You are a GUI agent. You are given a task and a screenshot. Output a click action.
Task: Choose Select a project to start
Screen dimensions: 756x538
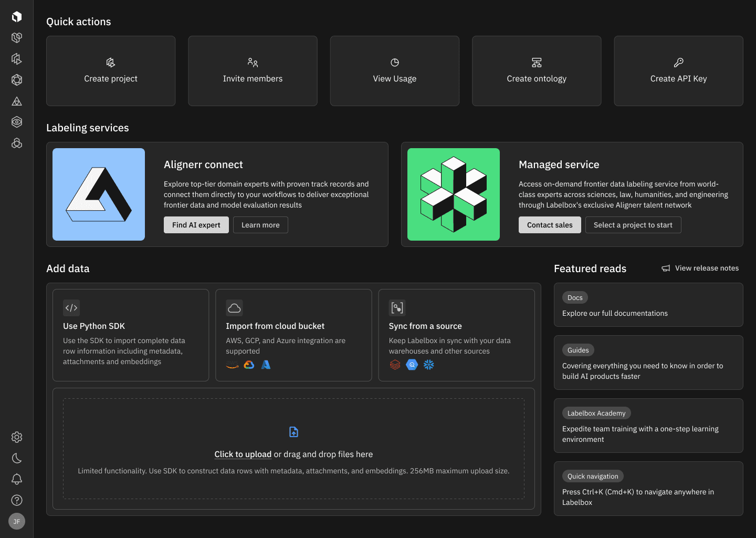(633, 225)
